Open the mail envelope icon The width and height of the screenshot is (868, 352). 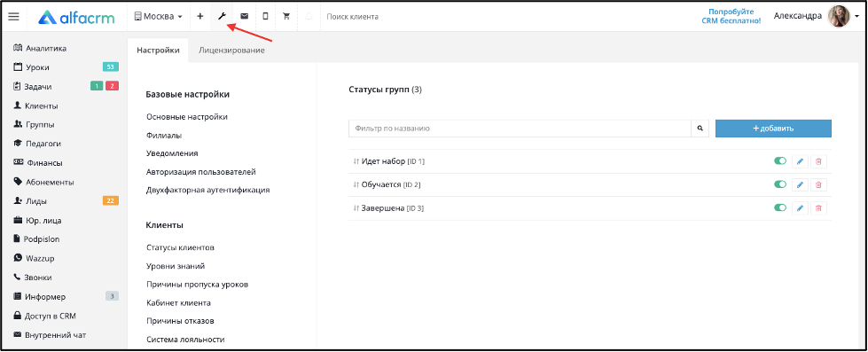point(244,17)
